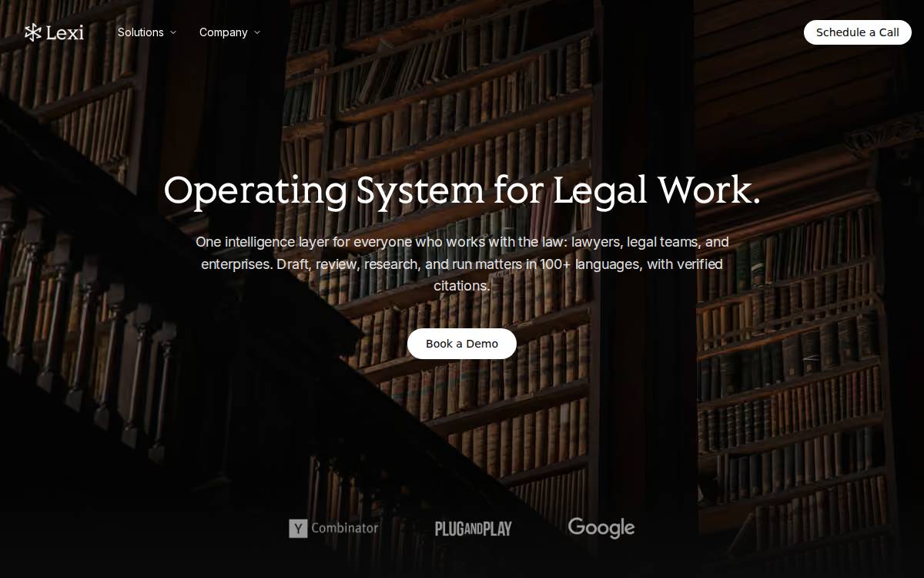Click the Book a Demo button
Image resolution: width=924 pixels, height=578 pixels.
tap(462, 344)
